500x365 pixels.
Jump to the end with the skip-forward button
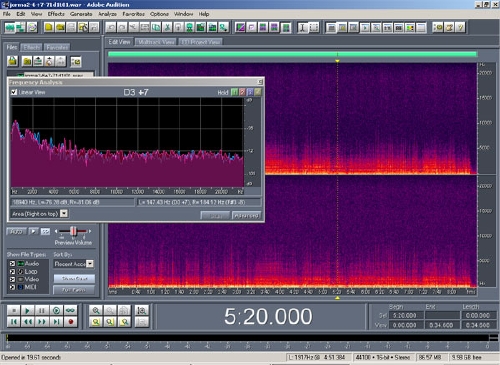[56, 322]
